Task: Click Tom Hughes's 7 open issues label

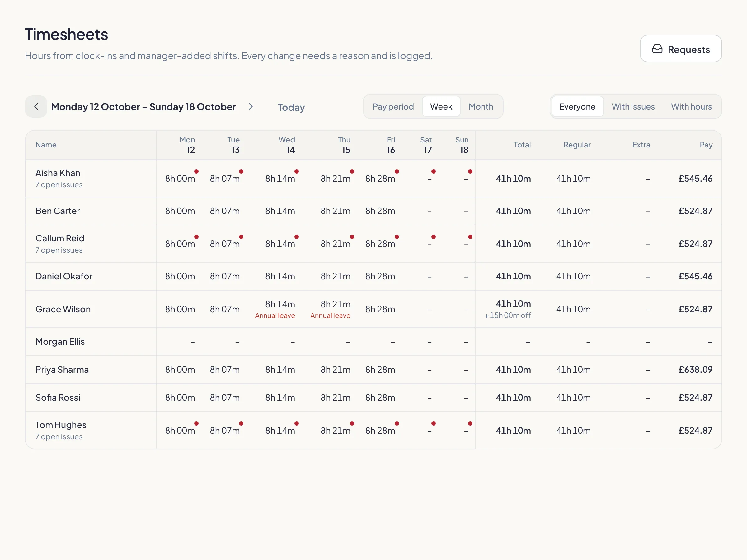Action: [x=59, y=436]
